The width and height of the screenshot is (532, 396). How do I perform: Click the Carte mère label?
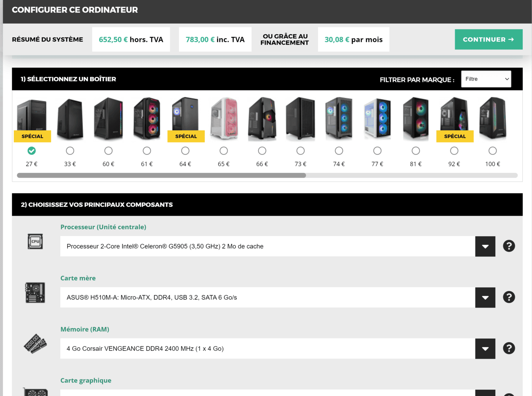78,278
